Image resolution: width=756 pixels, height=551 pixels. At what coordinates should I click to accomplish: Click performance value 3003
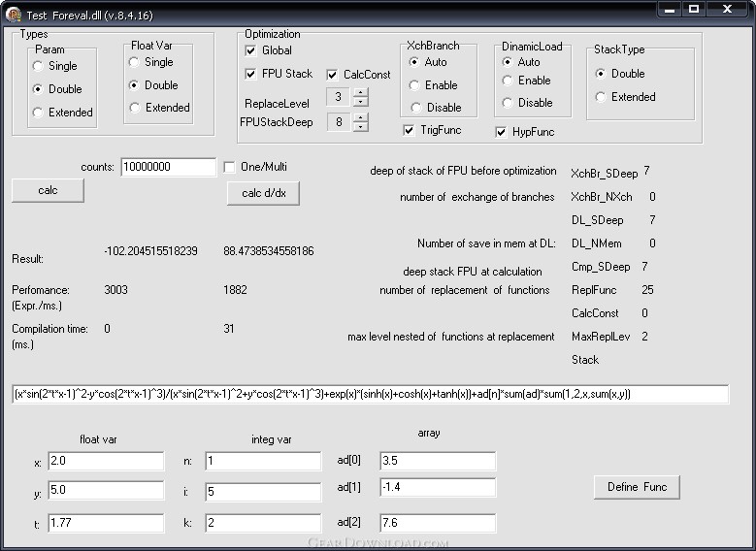pos(115,290)
